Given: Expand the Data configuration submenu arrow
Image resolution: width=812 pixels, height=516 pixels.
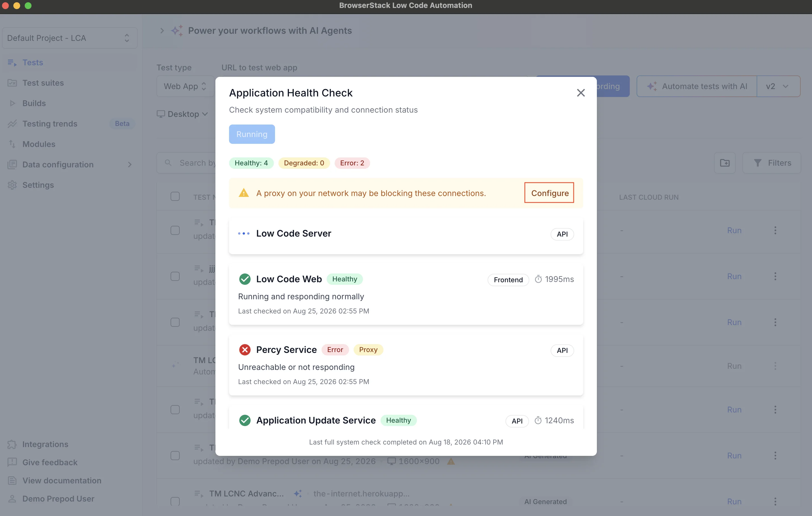Looking at the screenshot, I should pos(130,165).
